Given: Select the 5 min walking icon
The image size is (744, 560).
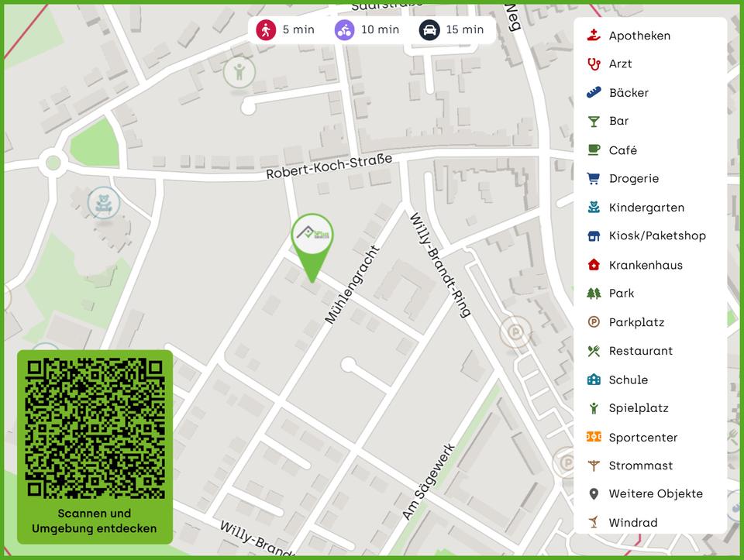Looking at the screenshot, I should [x=267, y=29].
